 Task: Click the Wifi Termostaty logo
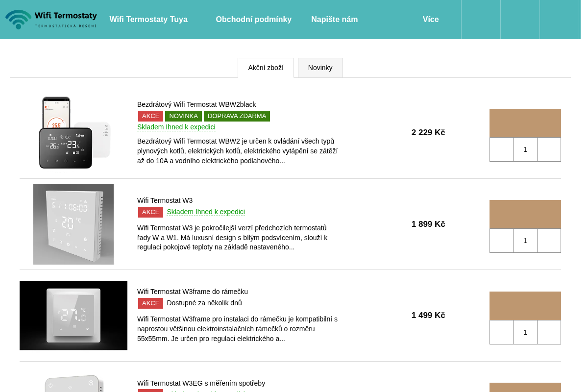point(51,20)
